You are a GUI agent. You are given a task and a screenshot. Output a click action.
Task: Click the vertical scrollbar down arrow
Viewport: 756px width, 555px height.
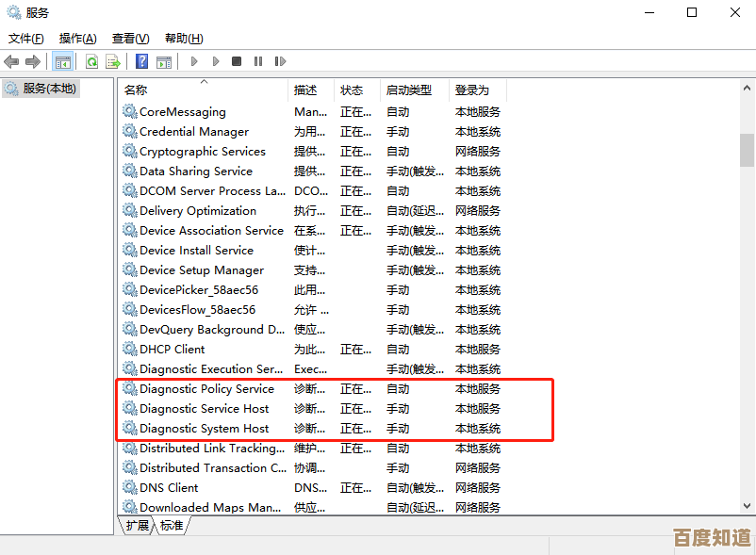[x=747, y=506]
